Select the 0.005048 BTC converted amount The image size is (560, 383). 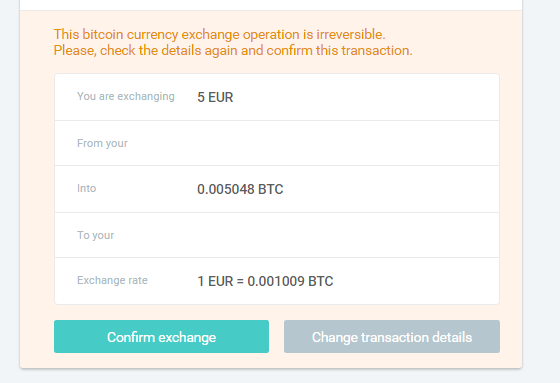pos(240,189)
